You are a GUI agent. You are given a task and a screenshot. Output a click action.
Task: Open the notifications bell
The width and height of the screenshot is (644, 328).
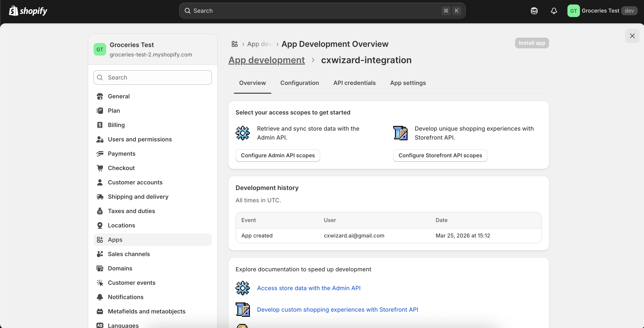pyautogui.click(x=554, y=11)
